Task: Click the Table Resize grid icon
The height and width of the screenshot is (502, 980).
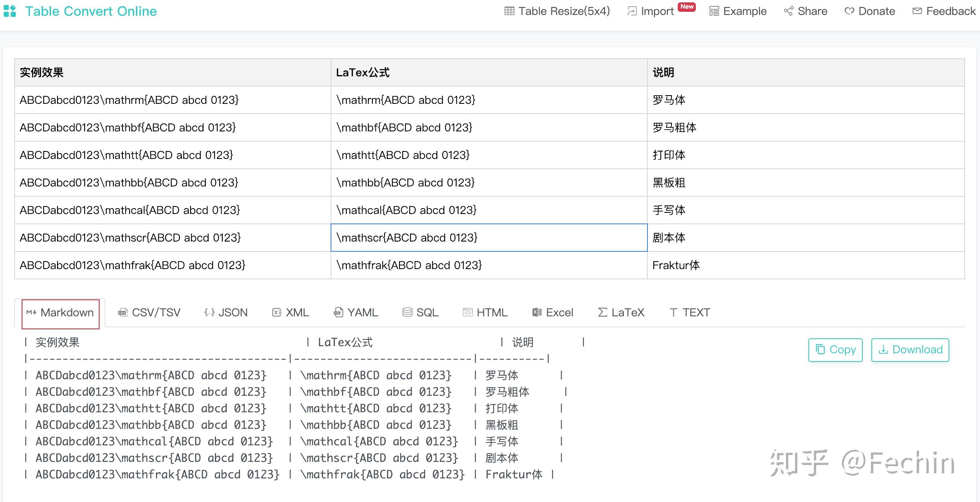Action: pyautogui.click(x=510, y=11)
